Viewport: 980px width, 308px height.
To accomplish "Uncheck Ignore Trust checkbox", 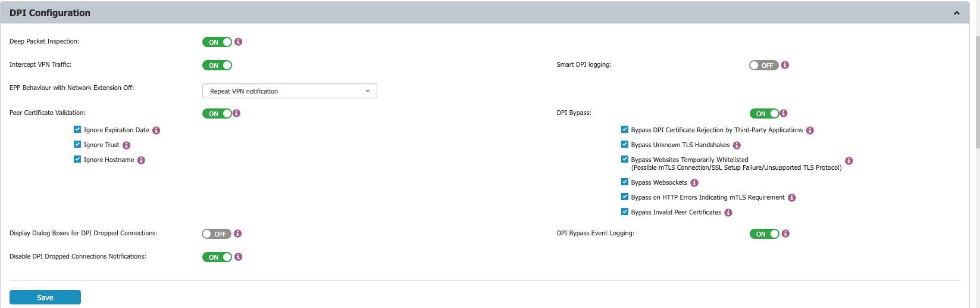I will [77, 144].
